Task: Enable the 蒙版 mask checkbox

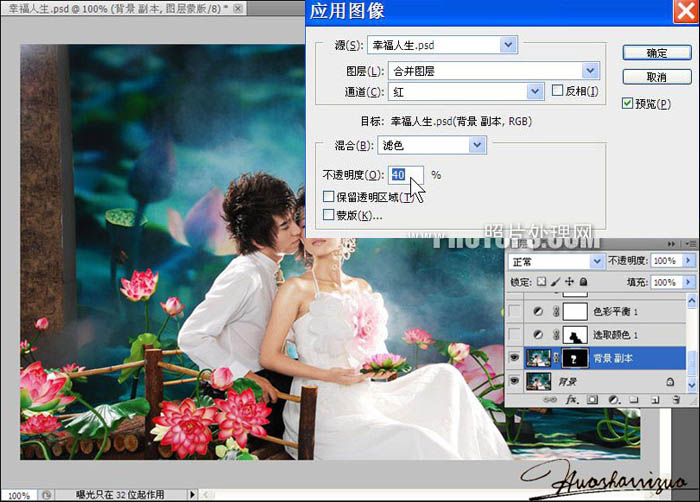Action: 329,215
